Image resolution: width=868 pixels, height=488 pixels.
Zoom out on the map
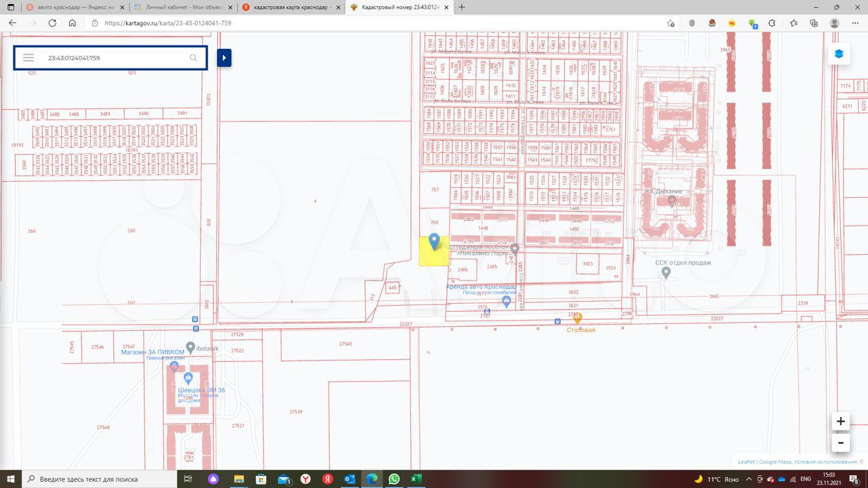(840, 443)
